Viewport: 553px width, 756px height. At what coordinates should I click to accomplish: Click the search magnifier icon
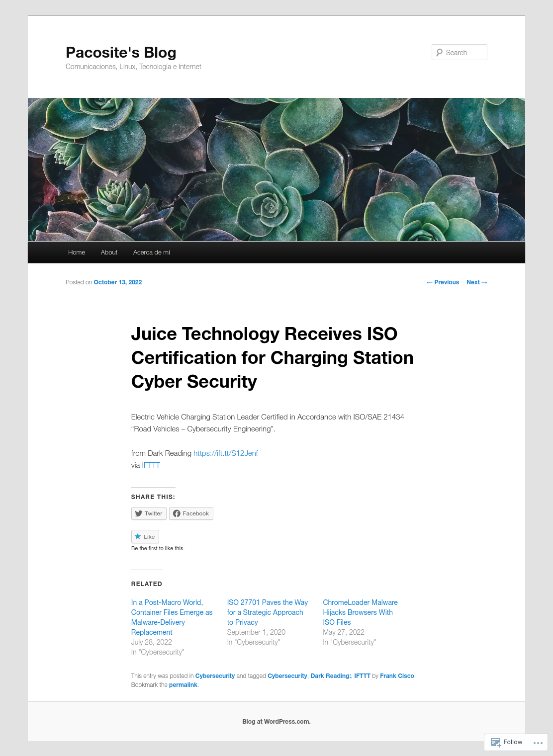point(440,52)
